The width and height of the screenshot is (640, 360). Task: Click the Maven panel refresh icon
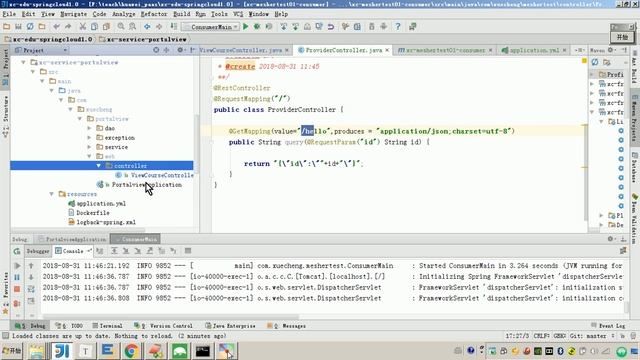click(x=595, y=62)
